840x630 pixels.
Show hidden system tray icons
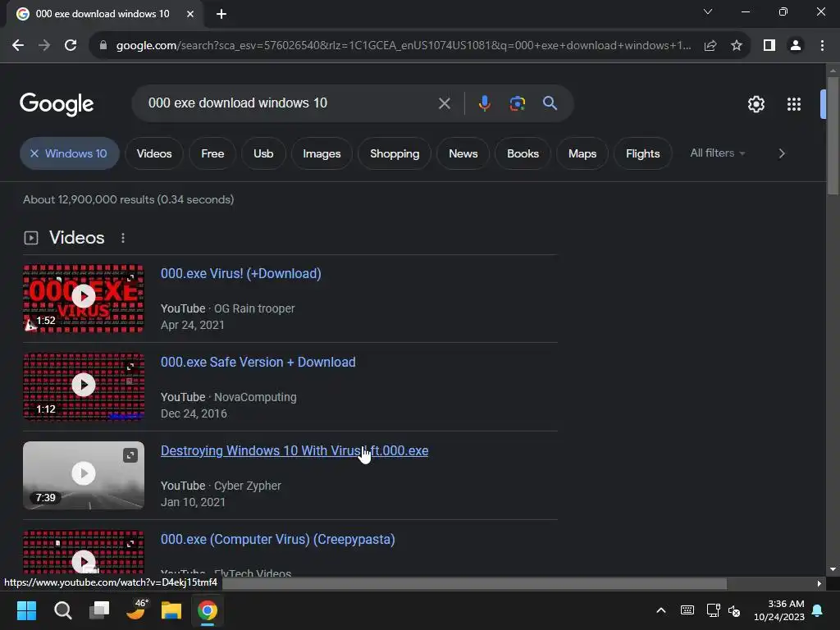[x=661, y=610]
